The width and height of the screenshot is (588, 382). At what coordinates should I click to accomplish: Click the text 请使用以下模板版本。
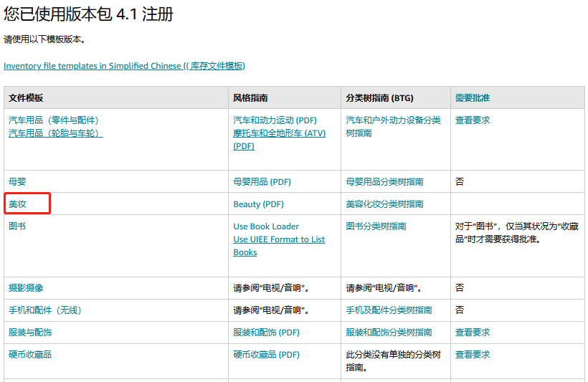[x=44, y=39]
